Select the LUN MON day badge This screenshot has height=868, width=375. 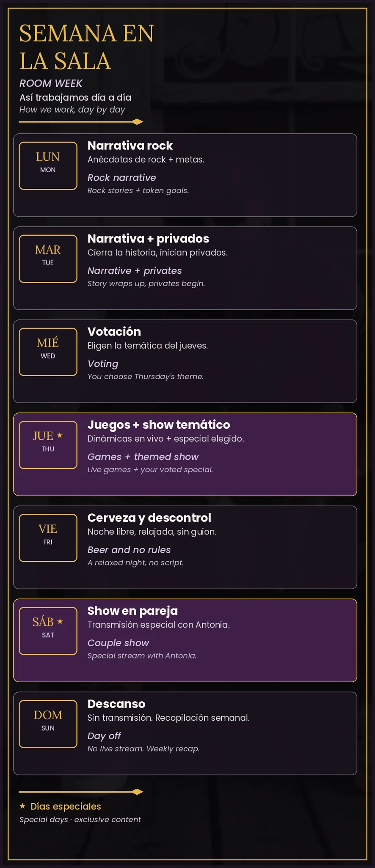pos(48,165)
